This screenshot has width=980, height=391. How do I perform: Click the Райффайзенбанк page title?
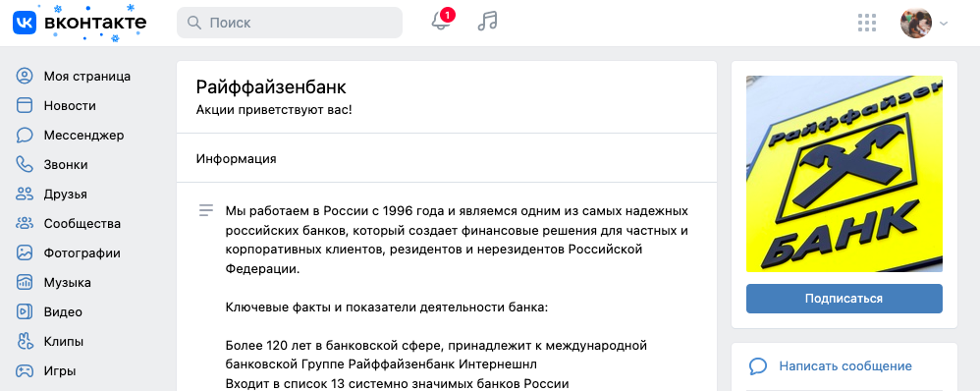pyautogui.click(x=271, y=87)
